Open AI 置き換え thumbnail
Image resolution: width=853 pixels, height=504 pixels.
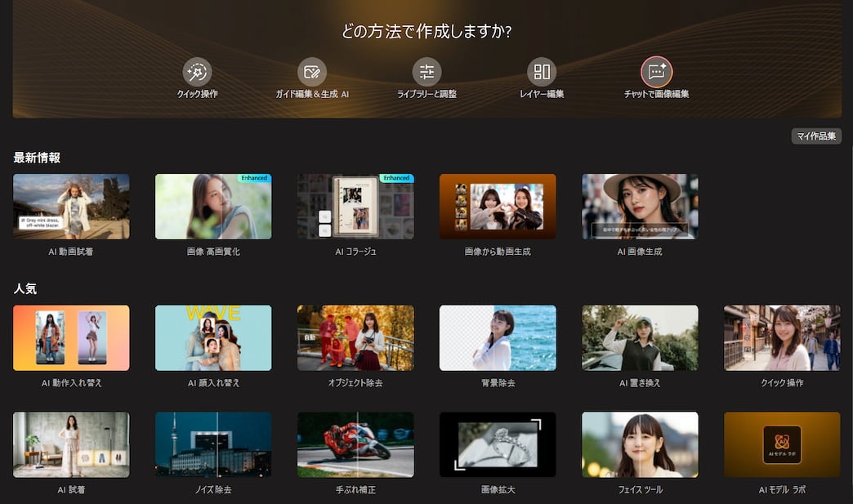[640, 337]
